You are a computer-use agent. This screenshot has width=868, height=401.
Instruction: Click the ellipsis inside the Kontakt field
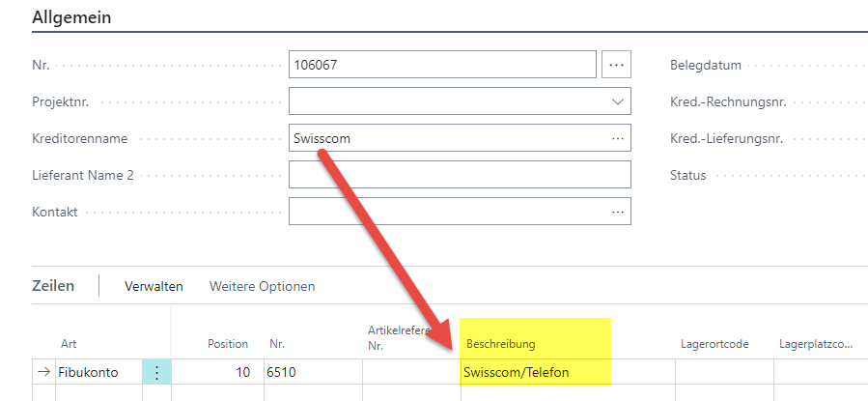[x=617, y=212]
